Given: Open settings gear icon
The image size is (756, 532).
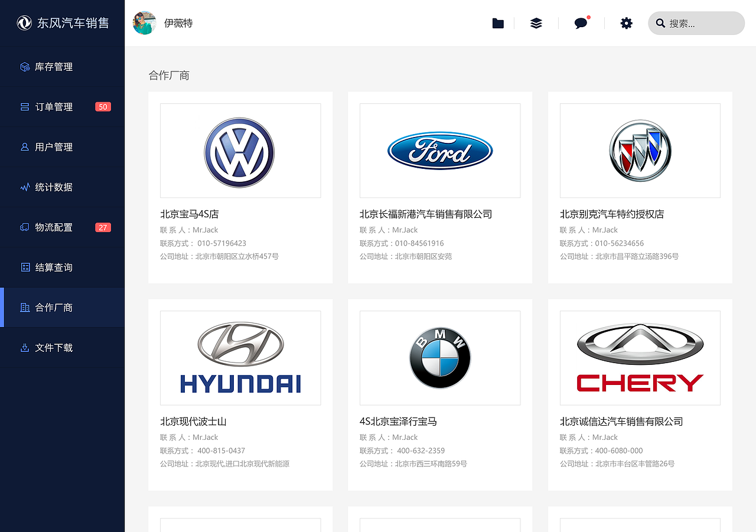Looking at the screenshot, I should (627, 23).
